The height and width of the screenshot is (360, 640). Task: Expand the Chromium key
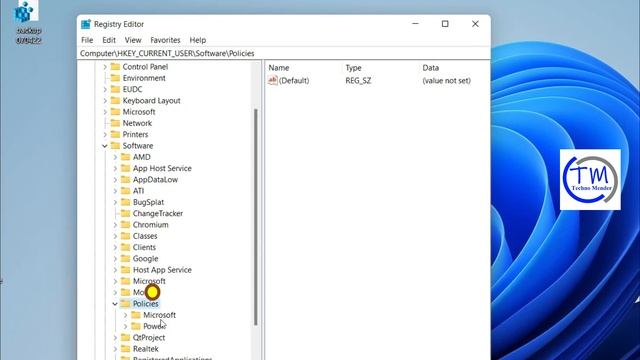tap(115, 224)
